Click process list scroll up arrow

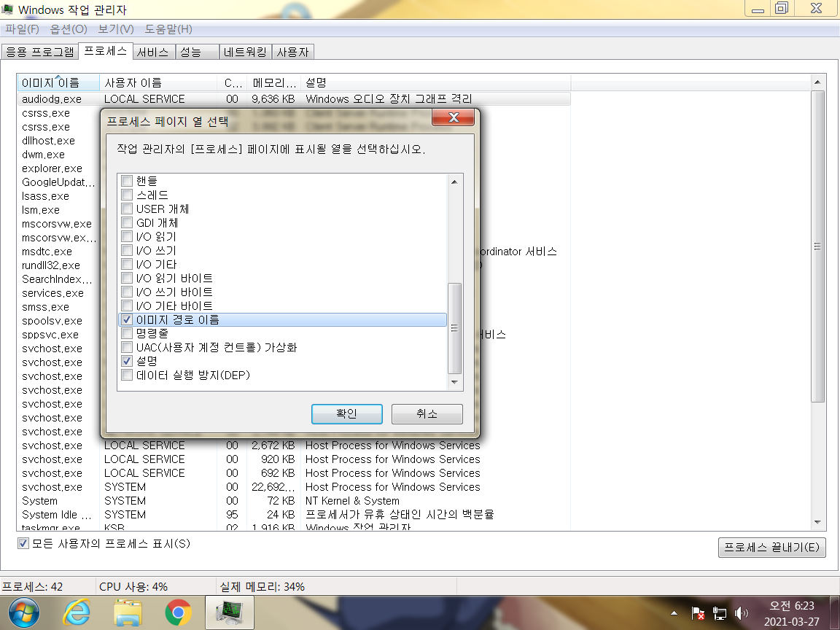817,82
